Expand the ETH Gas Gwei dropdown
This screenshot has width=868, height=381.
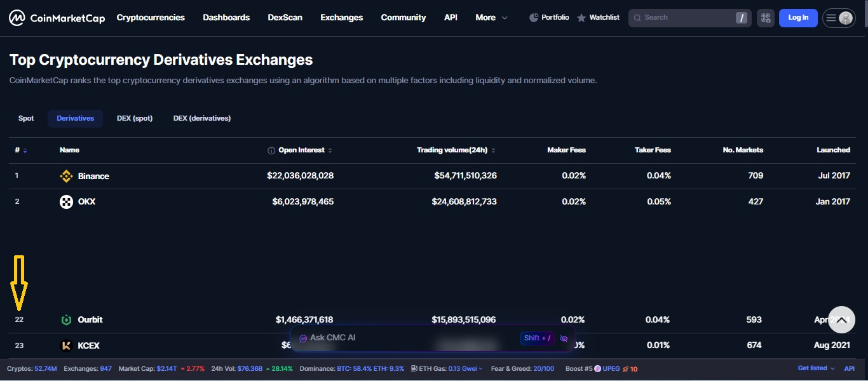click(x=480, y=368)
